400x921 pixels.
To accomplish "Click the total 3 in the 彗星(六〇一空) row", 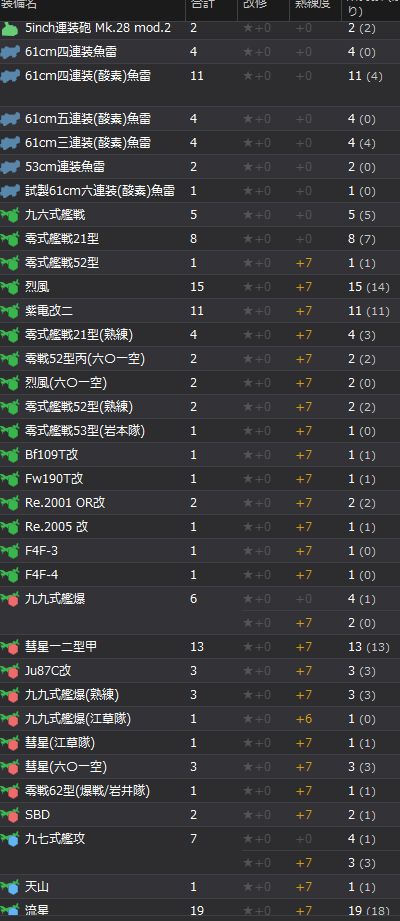I will pyautogui.click(x=194, y=767).
